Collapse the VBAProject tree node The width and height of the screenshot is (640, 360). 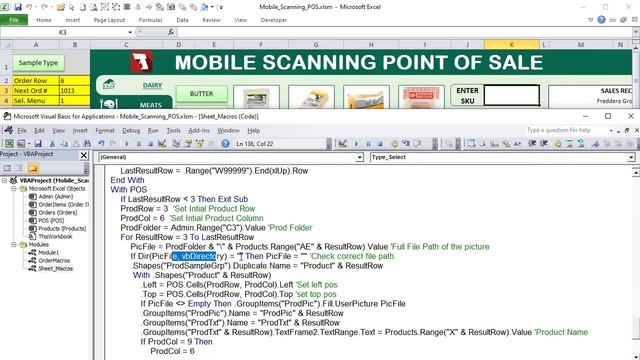pos(4,180)
